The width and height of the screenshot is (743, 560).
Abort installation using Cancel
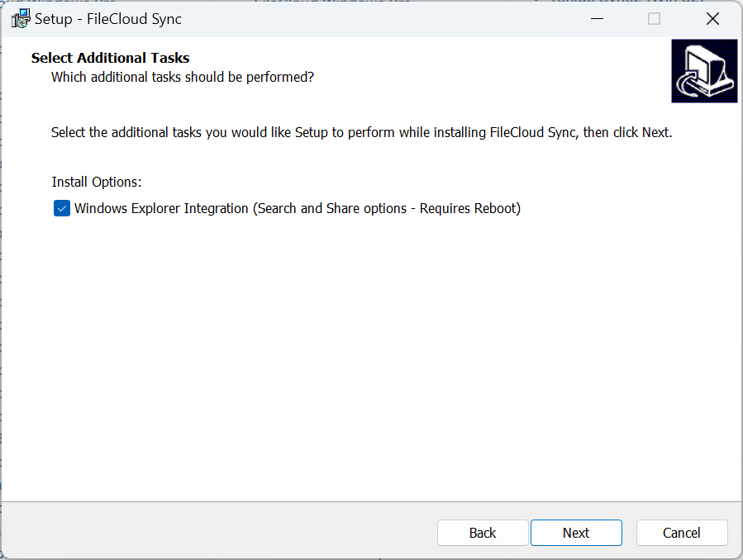click(x=682, y=533)
